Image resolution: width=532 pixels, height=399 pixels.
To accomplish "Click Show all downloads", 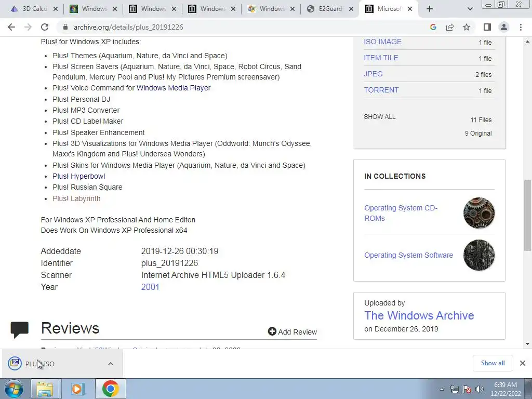I will tap(493, 363).
